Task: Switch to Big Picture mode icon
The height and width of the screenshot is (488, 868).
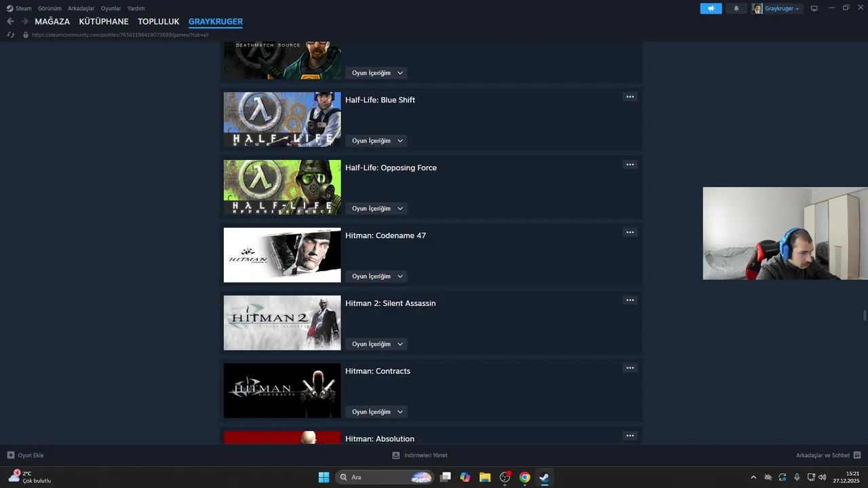Action: coord(814,8)
